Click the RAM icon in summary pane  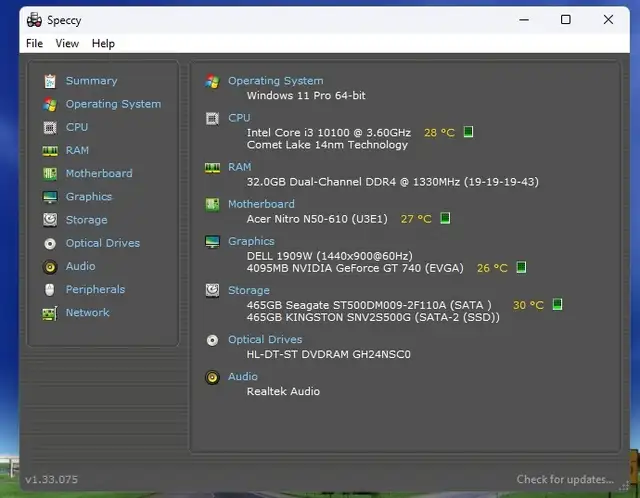212,168
